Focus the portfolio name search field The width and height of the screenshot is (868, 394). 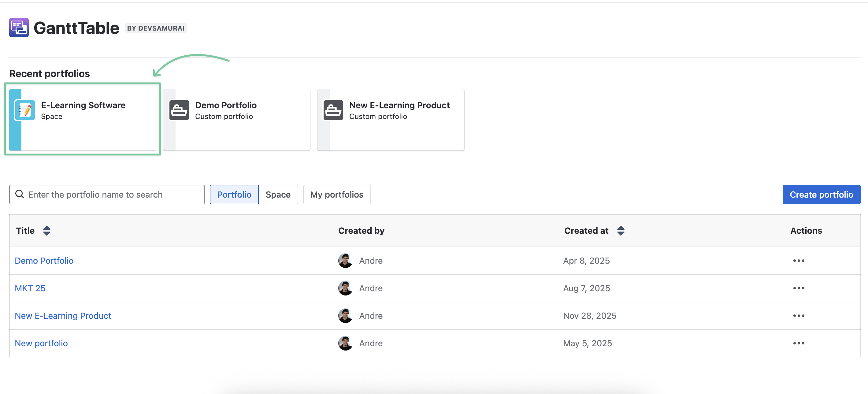click(x=107, y=195)
